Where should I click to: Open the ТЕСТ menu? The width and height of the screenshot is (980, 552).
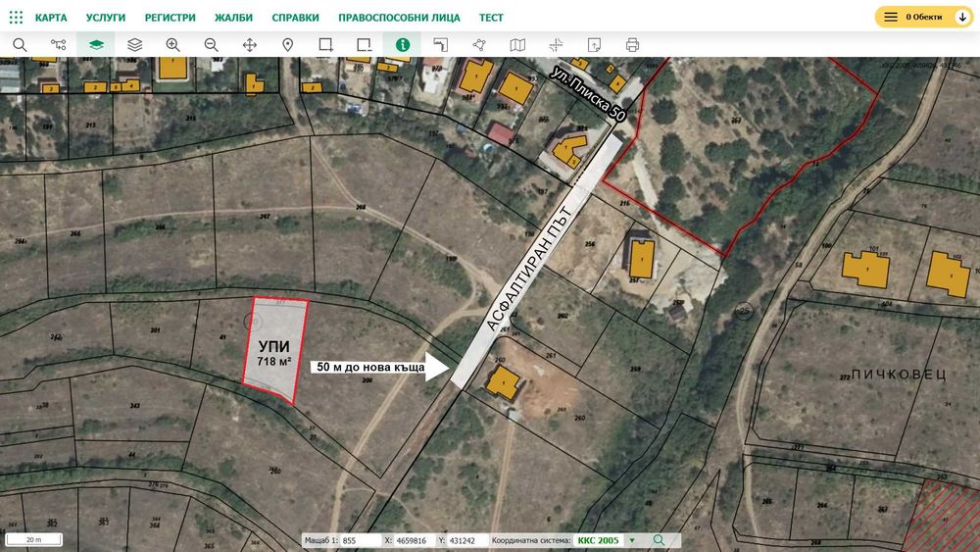click(x=491, y=18)
